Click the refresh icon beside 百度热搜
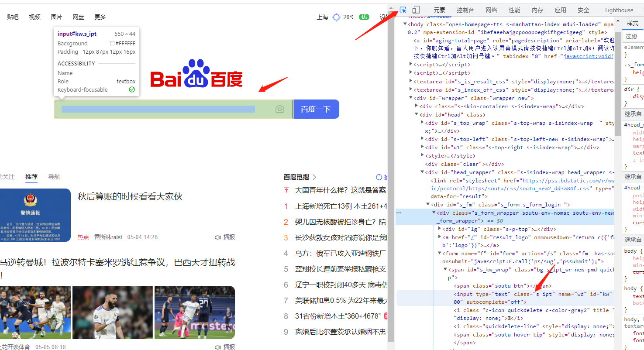Image resolution: width=644 pixels, height=350 pixels. (x=379, y=177)
